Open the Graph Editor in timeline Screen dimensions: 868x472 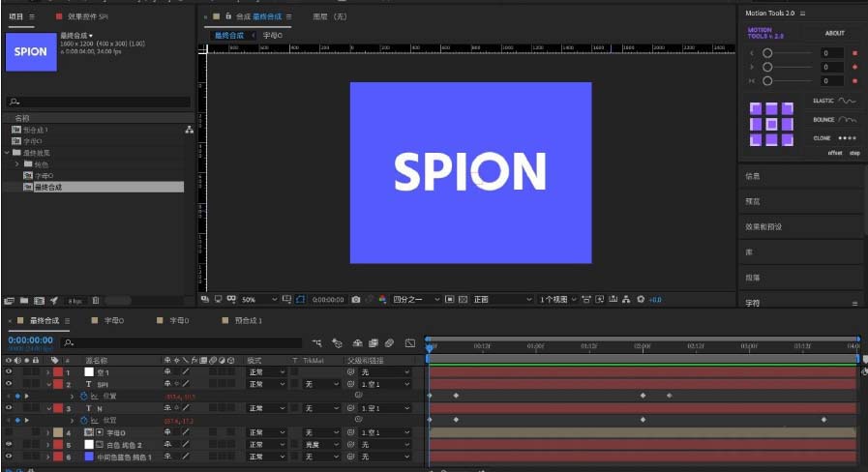point(409,342)
